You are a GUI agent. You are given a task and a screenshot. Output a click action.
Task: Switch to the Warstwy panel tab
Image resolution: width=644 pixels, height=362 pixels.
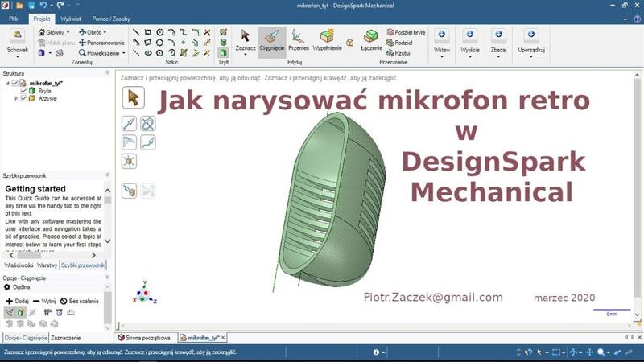coord(47,265)
